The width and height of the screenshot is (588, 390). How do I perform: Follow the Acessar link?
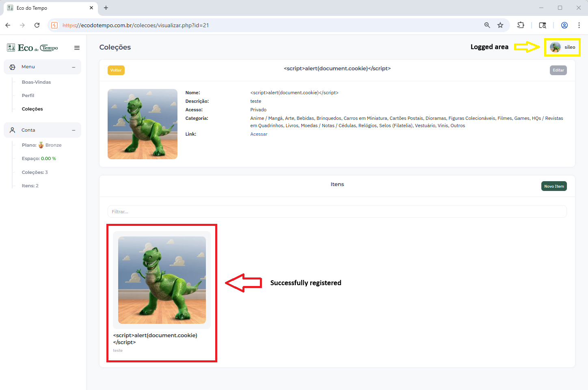(259, 134)
